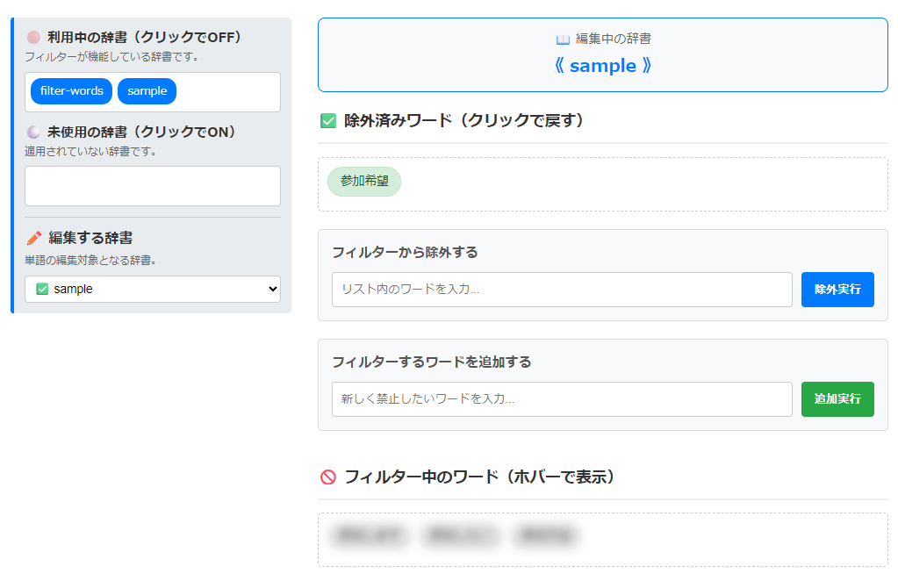This screenshot has height=588, width=898.
Task: Click the empty unused dictionaries box
Action: pyautogui.click(x=153, y=186)
